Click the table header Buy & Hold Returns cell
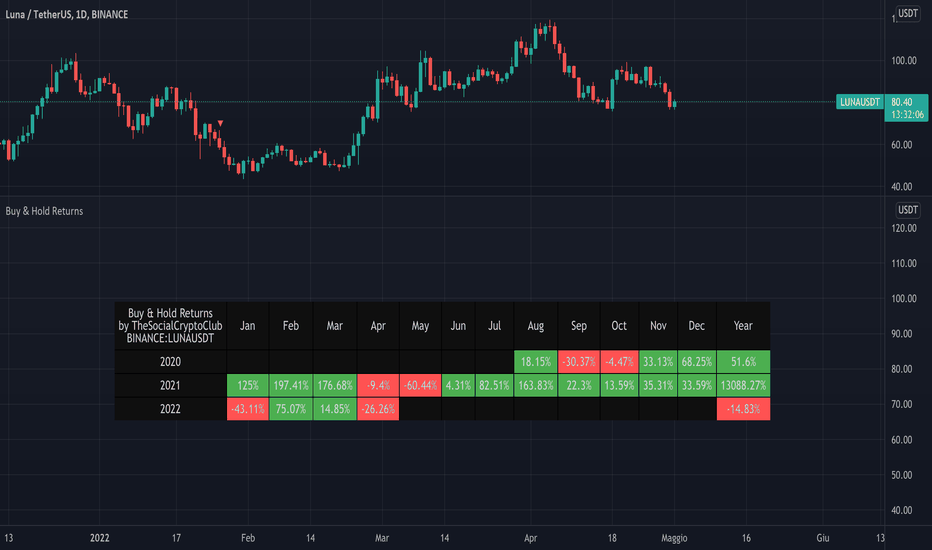Screen dimensions: 932x550 point(170,326)
